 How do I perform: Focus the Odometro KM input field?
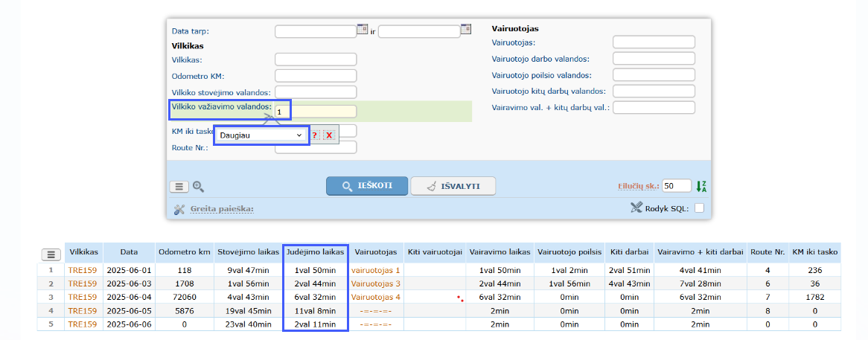316,76
